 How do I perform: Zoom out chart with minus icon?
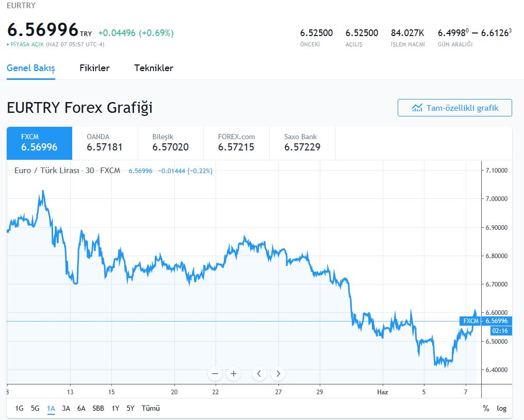click(x=216, y=374)
